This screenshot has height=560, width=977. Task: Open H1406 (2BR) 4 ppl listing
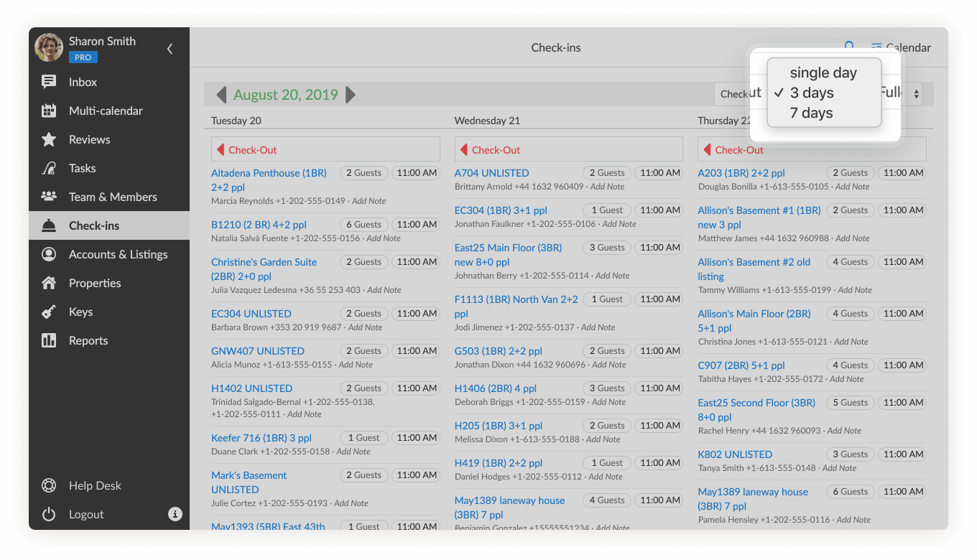(x=496, y=388)
